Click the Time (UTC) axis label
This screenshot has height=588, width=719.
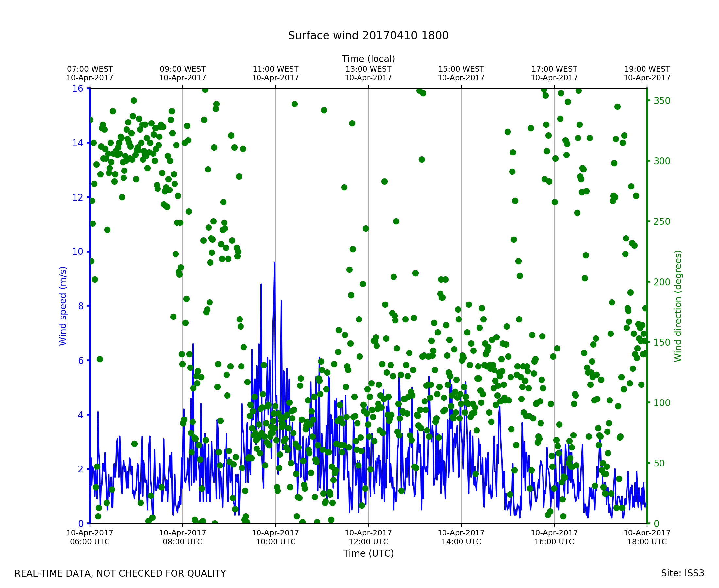[x=368, y=553]
